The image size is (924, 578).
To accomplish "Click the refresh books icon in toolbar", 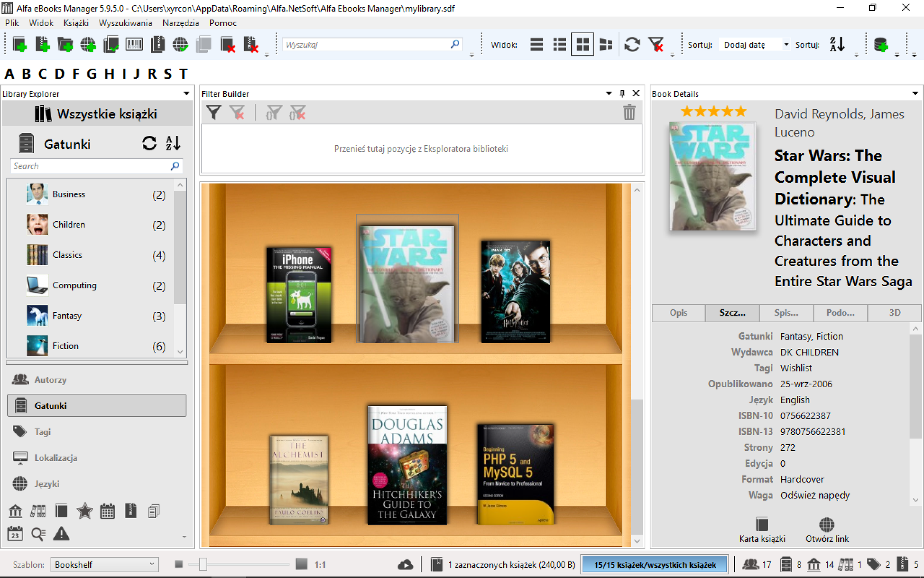I will coord(632,44).
